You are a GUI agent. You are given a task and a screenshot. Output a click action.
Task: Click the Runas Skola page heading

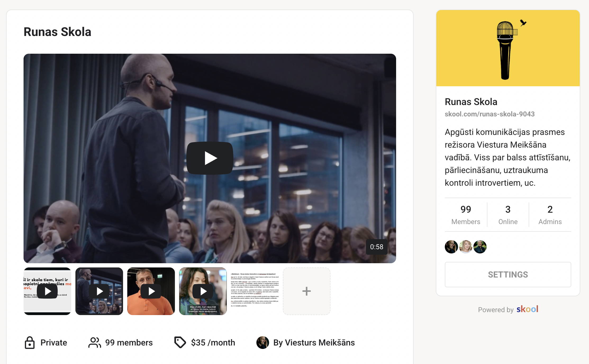click(x=57, y=32)
